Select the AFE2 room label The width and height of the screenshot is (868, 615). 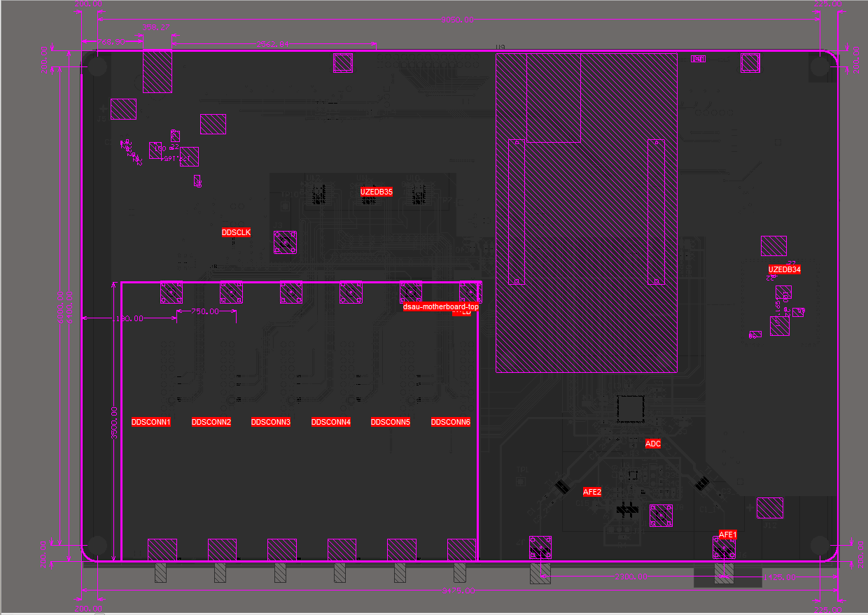click(x=592, y=493)
